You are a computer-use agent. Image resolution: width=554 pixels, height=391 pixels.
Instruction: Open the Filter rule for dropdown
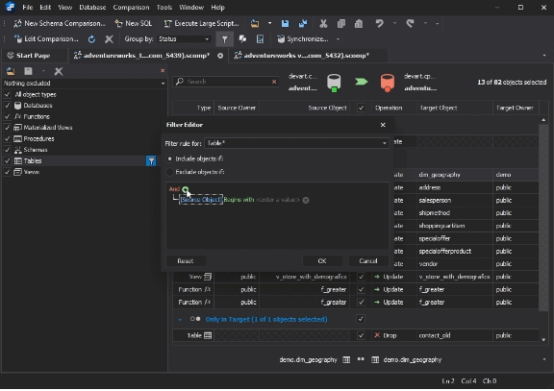pos(296,143)
